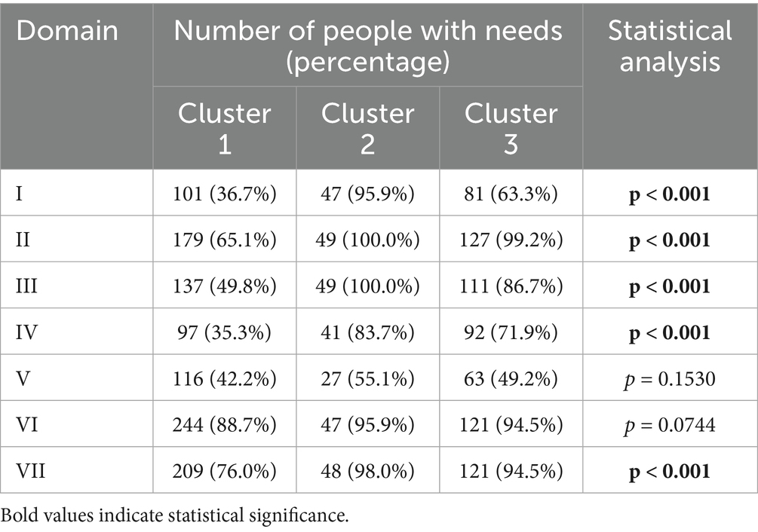Select the cell showing 27 (55.1%)

pos(367,379)
